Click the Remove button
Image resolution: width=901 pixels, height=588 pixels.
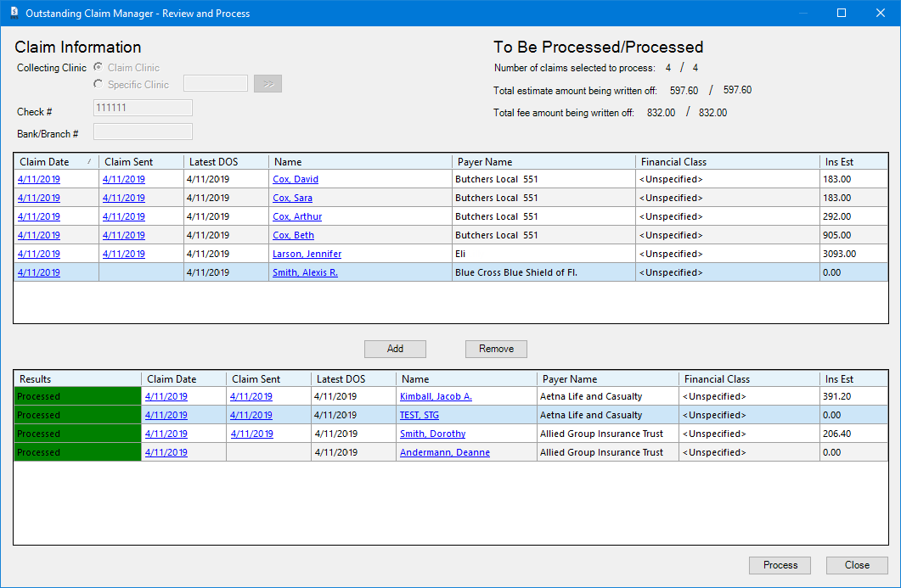tap(496, 349)
